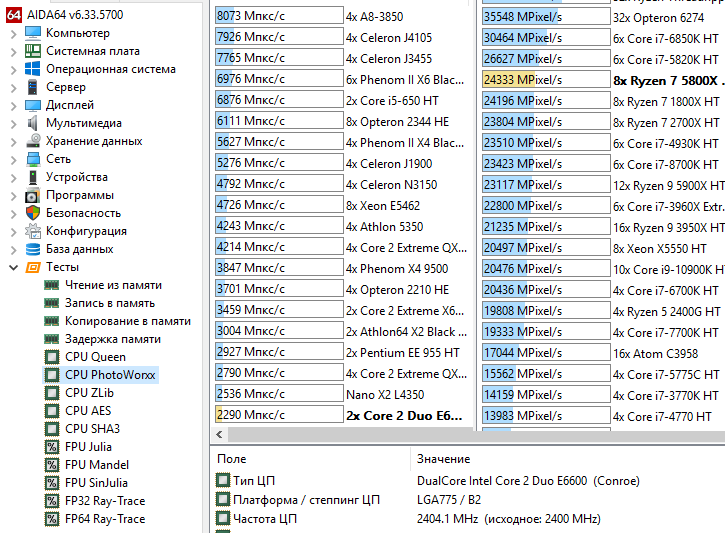
Task: Select the 4x Celeron J4105 entry
Action: click(x=389, y=37)
